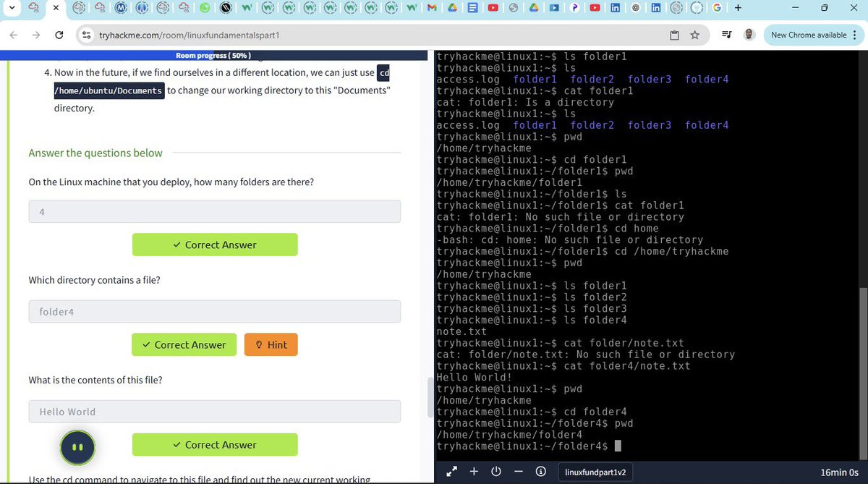The width and height of the screenshot is (868, 484).
Task: Click Correct Answer under file contents question
Action: 215,444
